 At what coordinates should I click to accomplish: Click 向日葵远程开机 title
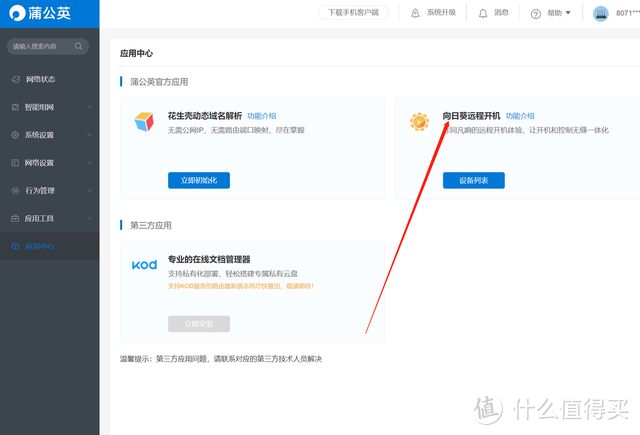click(471, 116)
